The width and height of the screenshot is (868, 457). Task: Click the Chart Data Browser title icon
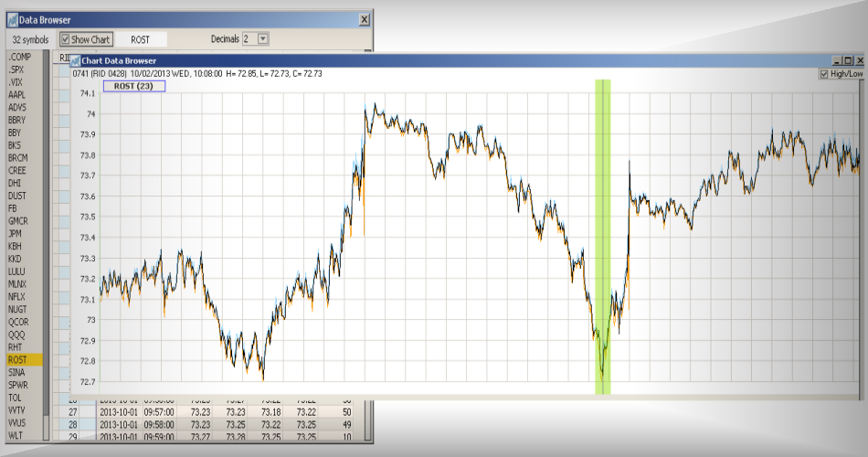(75, 60)
